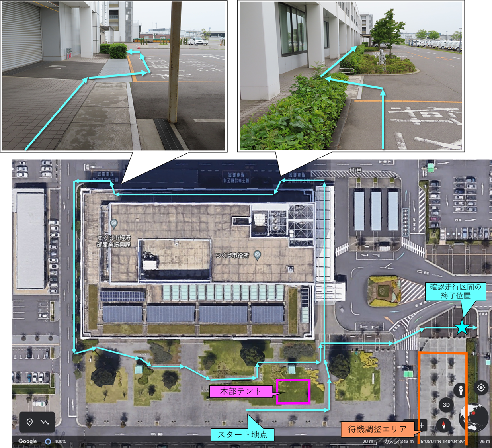The width and height of the screenshot is (492, 448).
Task: Toggle the 3D view button
Action: [x=446, y=405]
